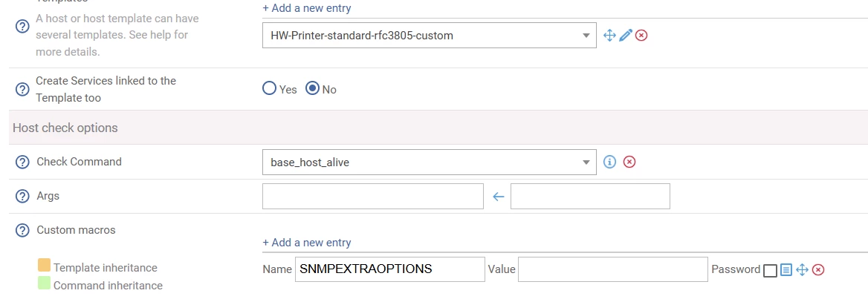The image size is (868, 302).
Task: Open the HW-Printer-standard-rfc3805-custom template dropdown
Action: 429,35
